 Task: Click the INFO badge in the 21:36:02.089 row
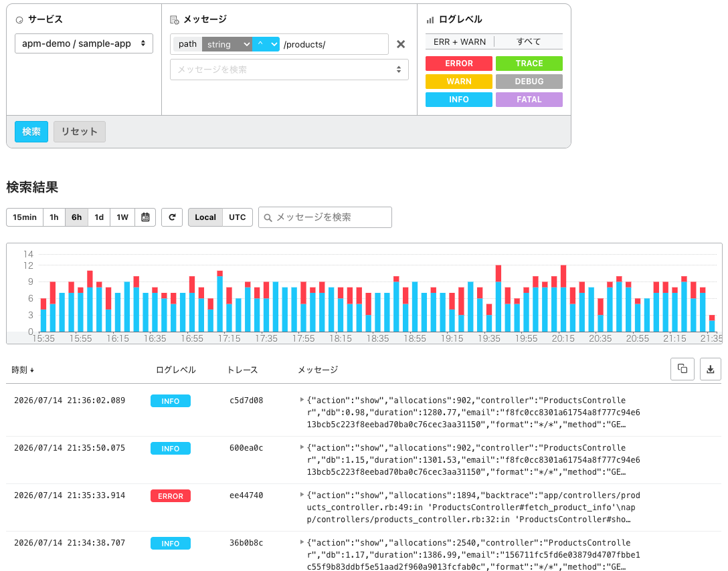click(171, 401)
